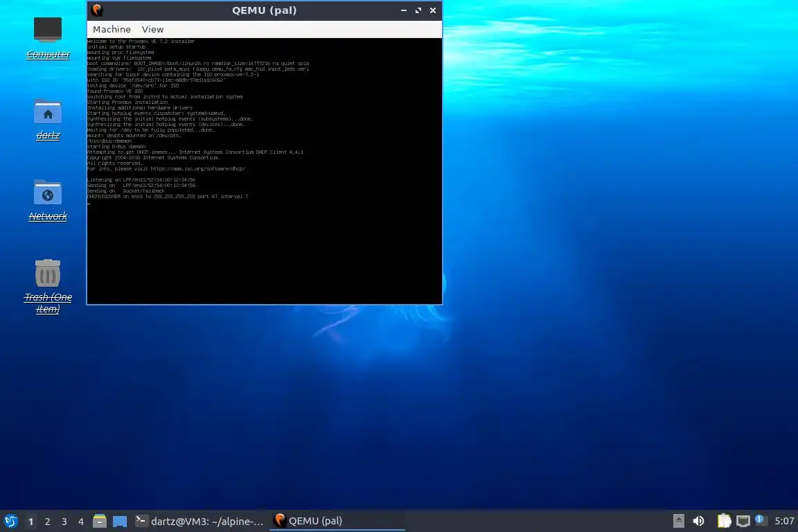Switch to workspace 1 in pager
The image size is (798, 532).
(x=31, y=522)
